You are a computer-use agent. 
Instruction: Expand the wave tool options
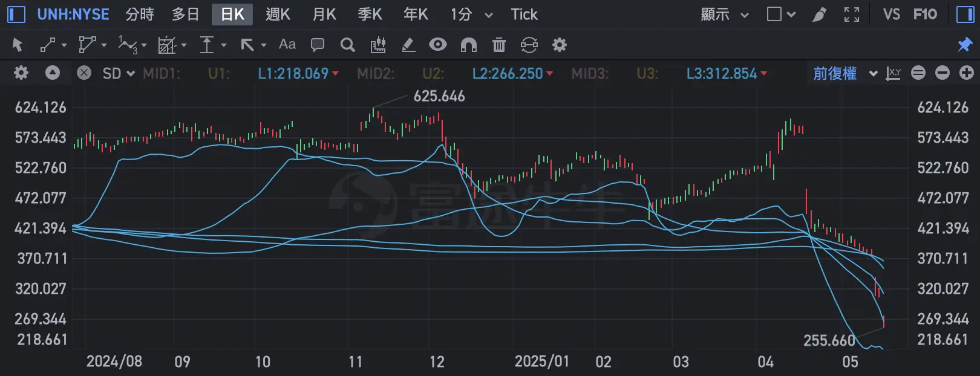144,45
